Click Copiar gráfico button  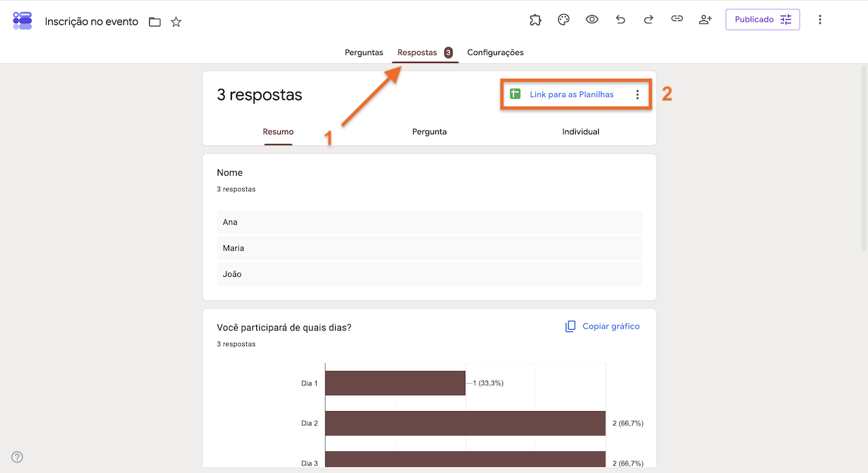pyautogui.click(x=602, y=326)
